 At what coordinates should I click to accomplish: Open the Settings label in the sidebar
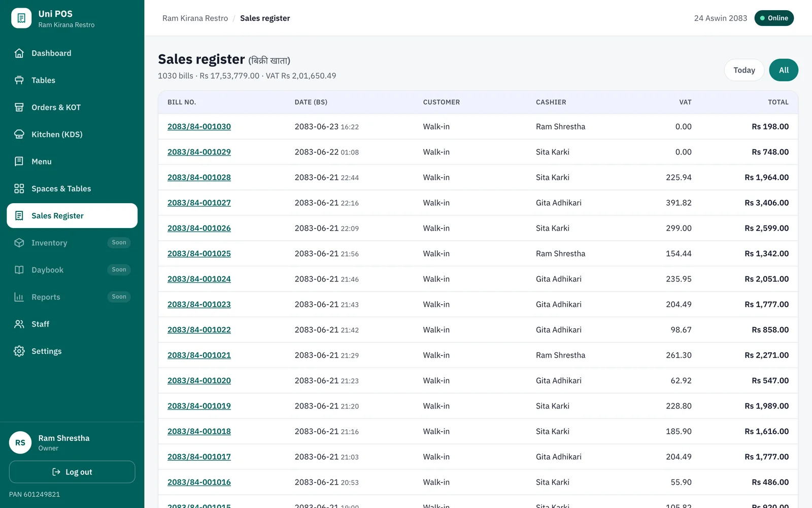(x=47, y=351)
